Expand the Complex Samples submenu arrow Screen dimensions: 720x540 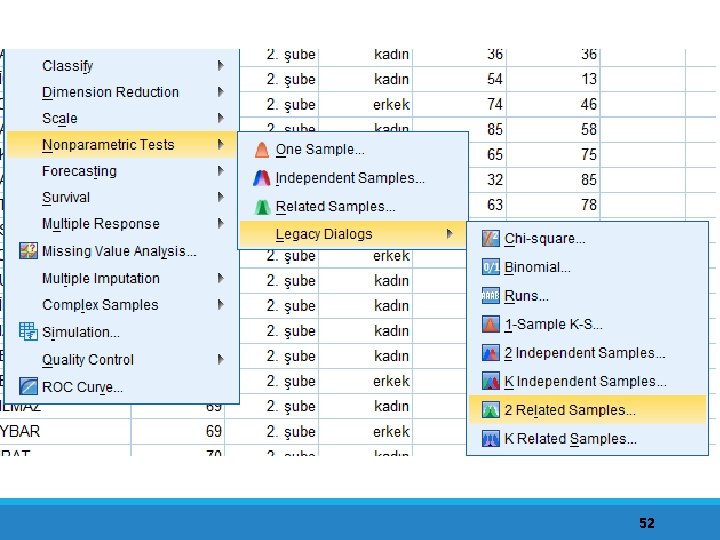coord(220,305)
